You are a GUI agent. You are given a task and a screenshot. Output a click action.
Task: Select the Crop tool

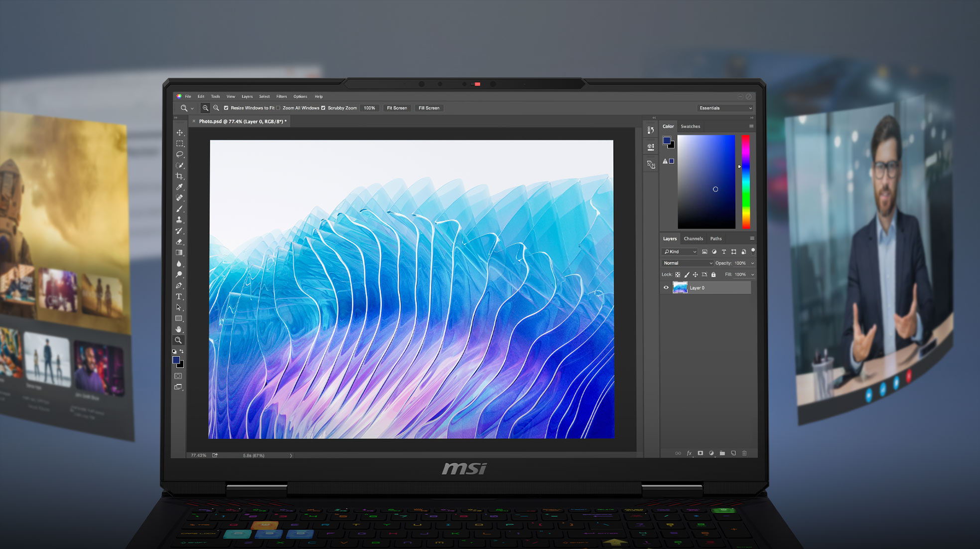click(179, 176)
